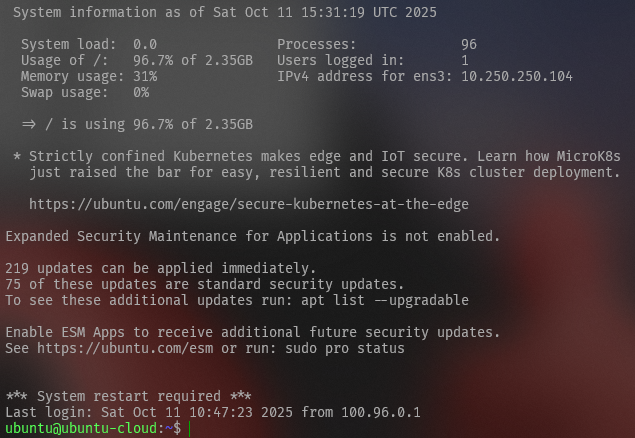Click the Processes count 96
This screenshot has width=635, height=438.
pyautogui.click(x=469, y=45)
